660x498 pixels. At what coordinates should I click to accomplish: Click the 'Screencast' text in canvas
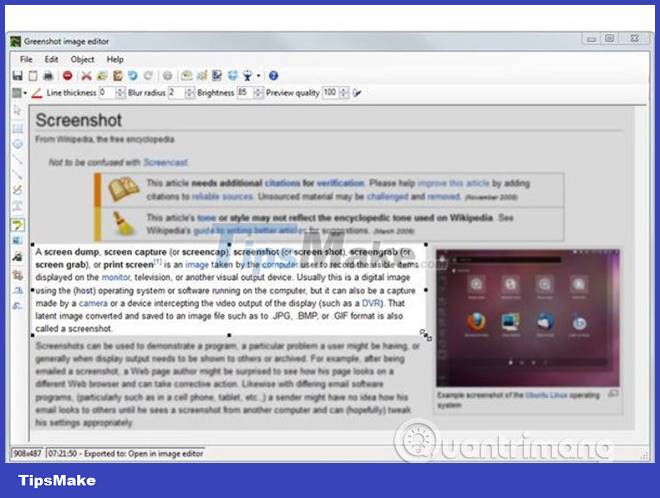pyautogui.click(x=165, y=162)
